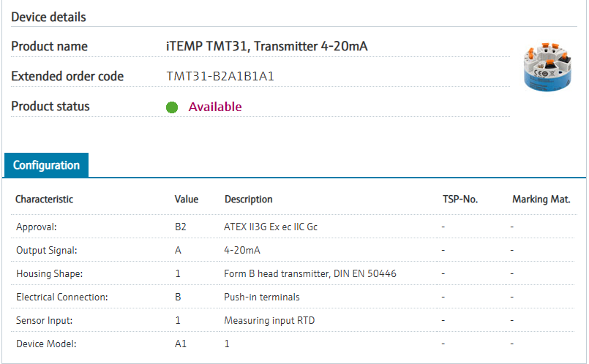Click the TSP-No. column header

pos(460,199)
